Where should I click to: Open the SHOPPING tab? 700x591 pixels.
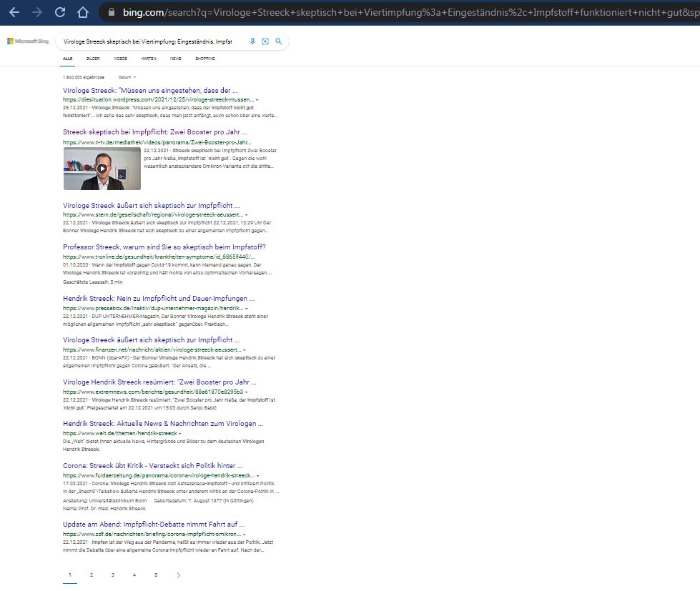click(204, 59)
